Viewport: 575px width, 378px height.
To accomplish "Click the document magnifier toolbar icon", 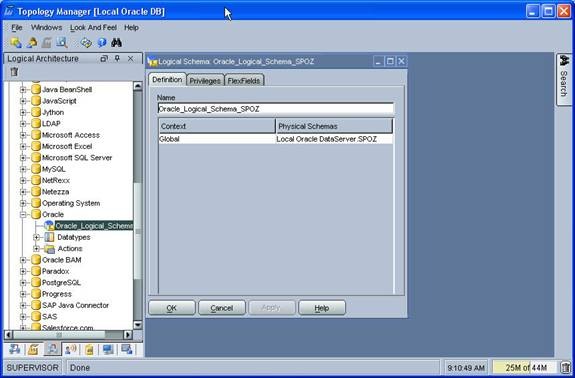I will 62,43.
